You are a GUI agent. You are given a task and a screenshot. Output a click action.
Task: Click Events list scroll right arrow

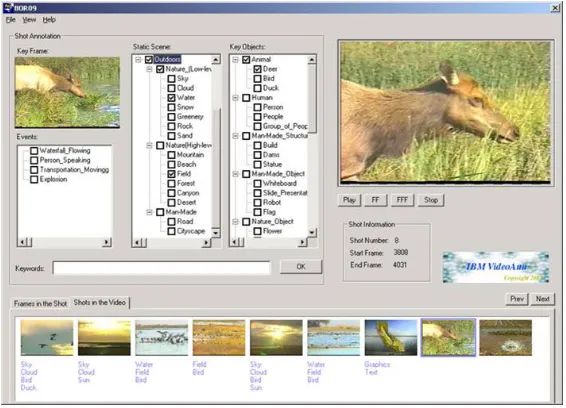(x=107, y=242)
